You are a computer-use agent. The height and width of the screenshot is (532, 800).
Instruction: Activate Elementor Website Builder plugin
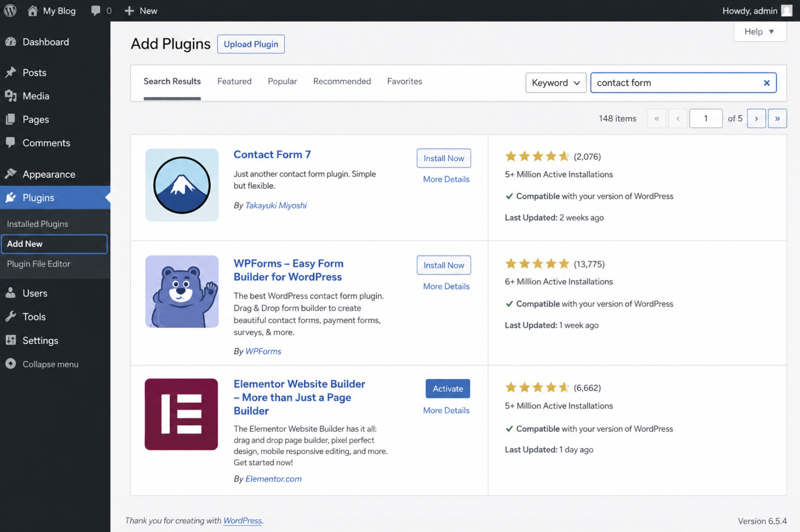[448, 389]
